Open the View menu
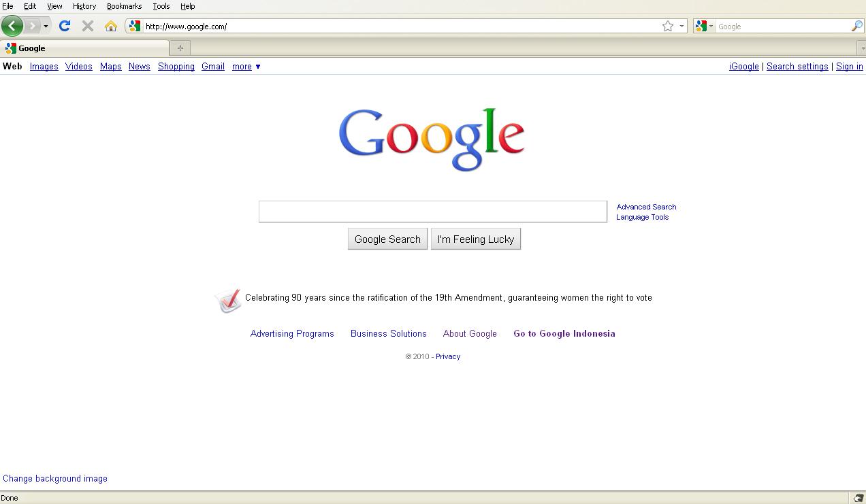This screenshot has width=866, height=504. pos(54,6)
